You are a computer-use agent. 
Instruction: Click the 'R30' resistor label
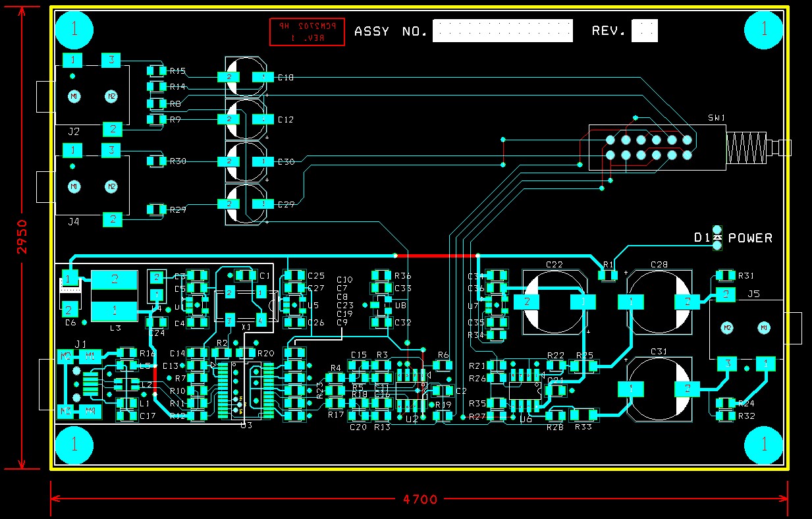point(178,161)
